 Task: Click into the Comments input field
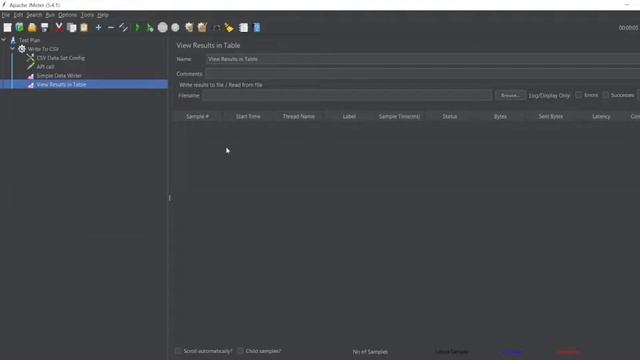point(423,74)
